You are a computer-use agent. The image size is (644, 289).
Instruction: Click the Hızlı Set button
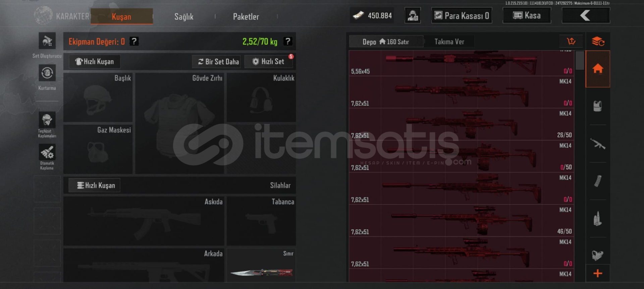tap(269, 62)
